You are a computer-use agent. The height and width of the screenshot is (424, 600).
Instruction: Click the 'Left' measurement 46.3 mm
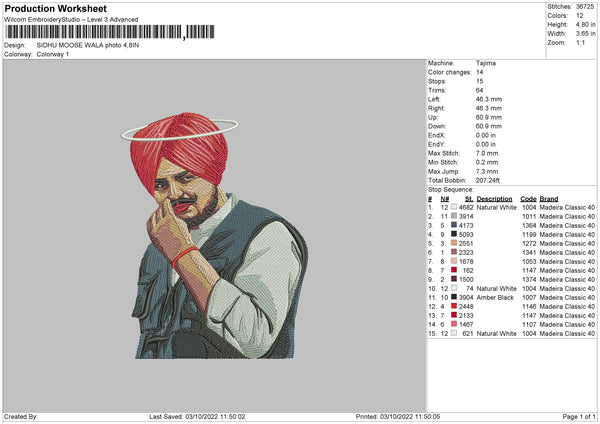pos(489,99)
